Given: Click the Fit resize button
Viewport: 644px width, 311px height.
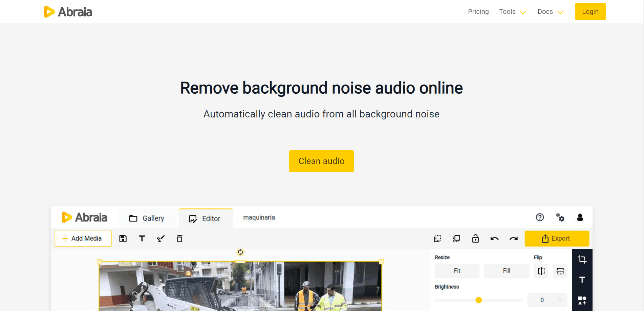Looking at the screenshot, I should point(457,271).
